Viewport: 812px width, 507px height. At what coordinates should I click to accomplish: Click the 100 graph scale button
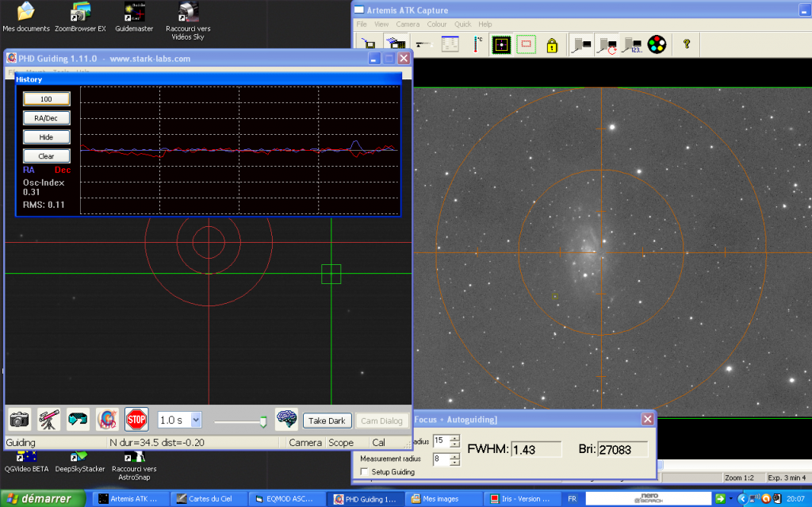click(x=47, y=98)
